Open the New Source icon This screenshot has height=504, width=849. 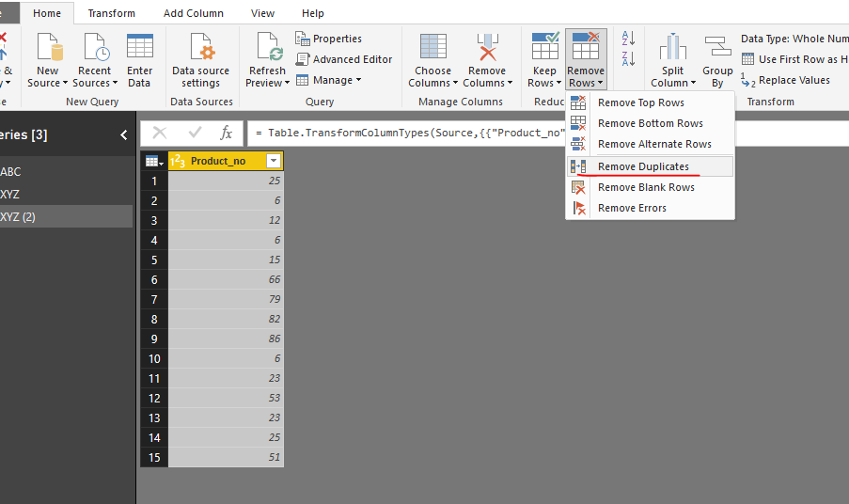(x=50, y=47)
